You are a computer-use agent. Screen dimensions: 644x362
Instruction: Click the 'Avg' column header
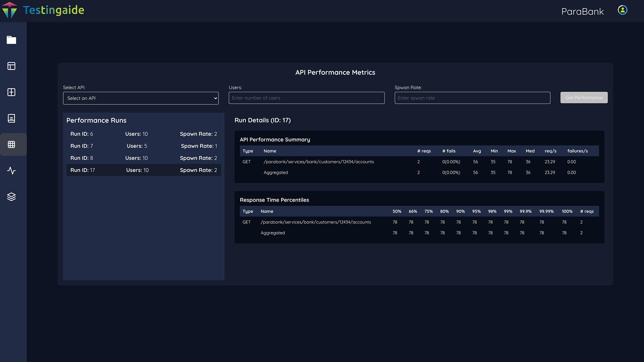point(477,151)
